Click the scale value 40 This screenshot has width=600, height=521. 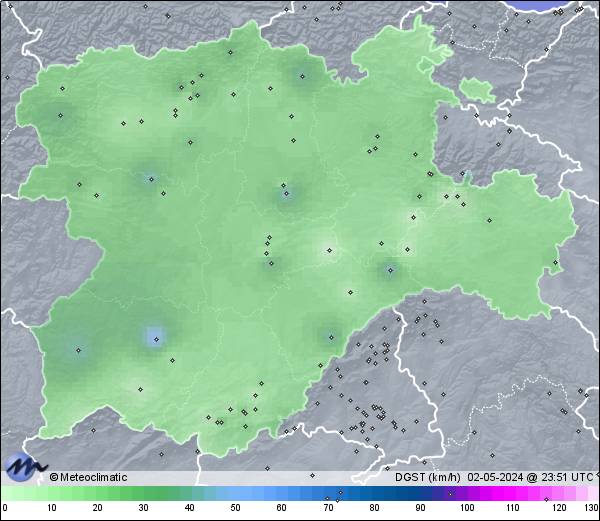189,508
